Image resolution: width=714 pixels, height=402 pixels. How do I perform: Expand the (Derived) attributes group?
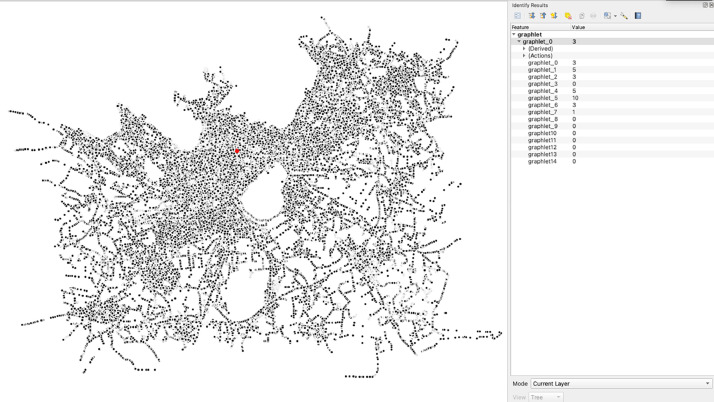[x=524, y=49]
